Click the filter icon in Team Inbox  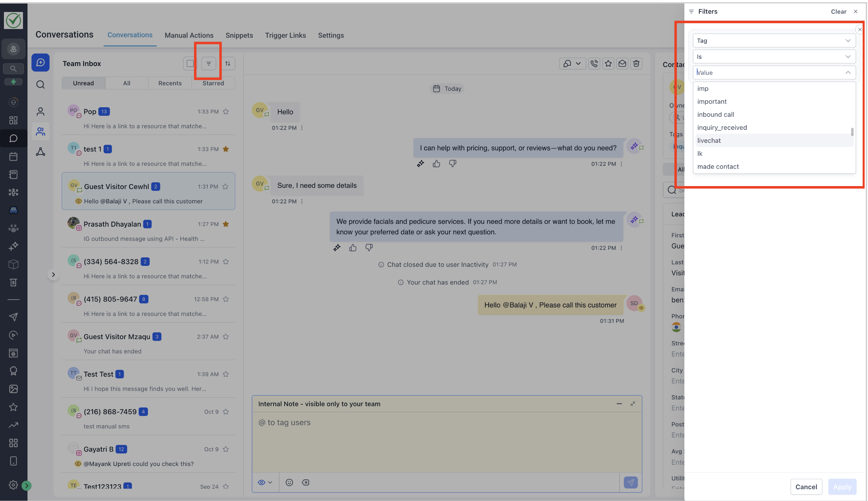click(208, 63)
